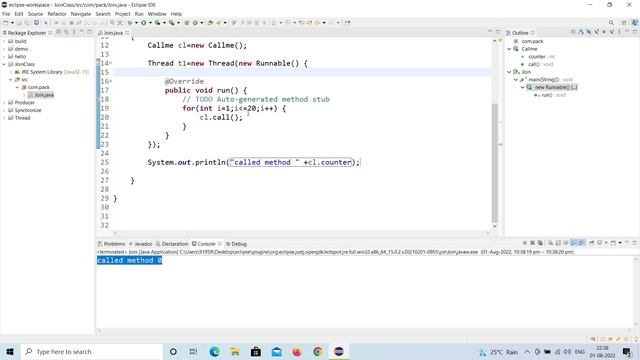Click the Save toolbar icon
This screenshot has width=640, height=360.
click(x=19, y=23)
